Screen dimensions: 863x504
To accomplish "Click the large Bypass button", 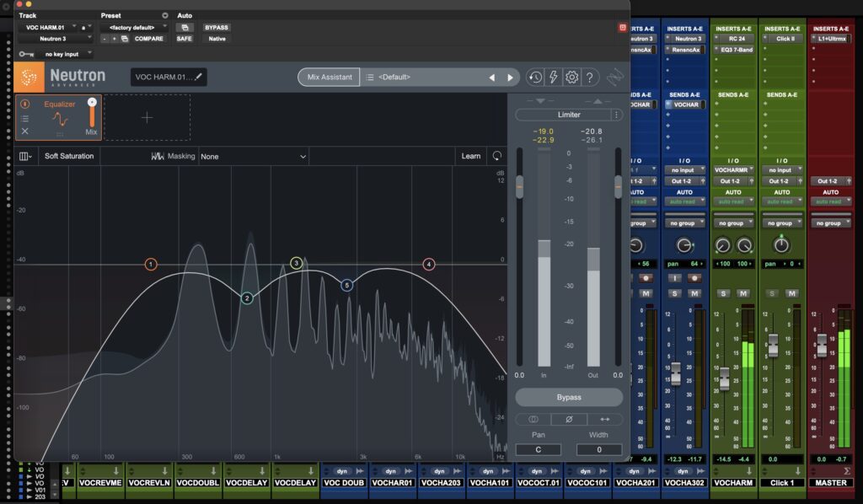I will click(x=569, y=397).
